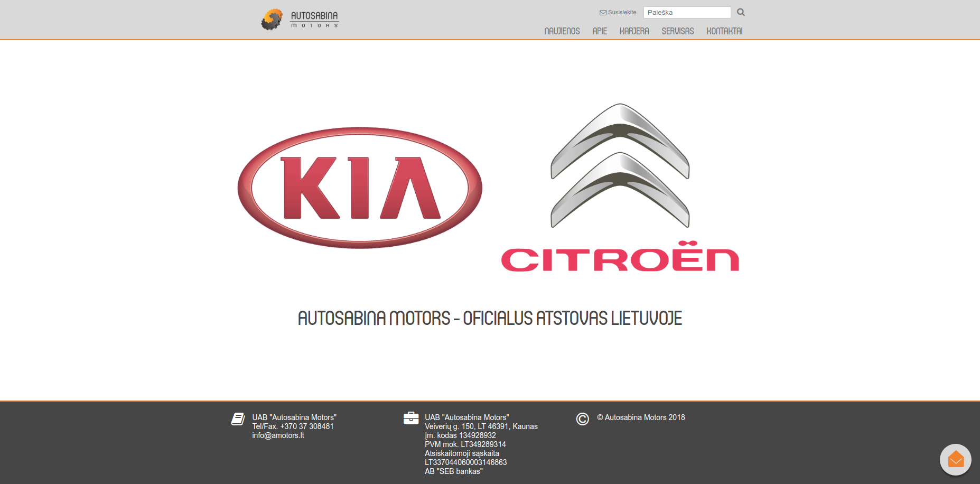Click the Įm. kodas 134928932 text
Screen dimensions: 980x484
(460, 435)
